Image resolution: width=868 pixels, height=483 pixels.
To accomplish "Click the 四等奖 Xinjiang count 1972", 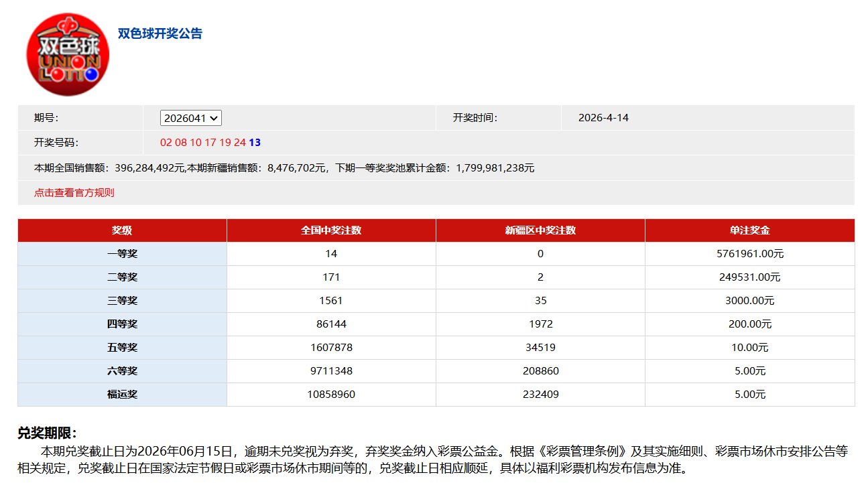I will pos(540,324).
